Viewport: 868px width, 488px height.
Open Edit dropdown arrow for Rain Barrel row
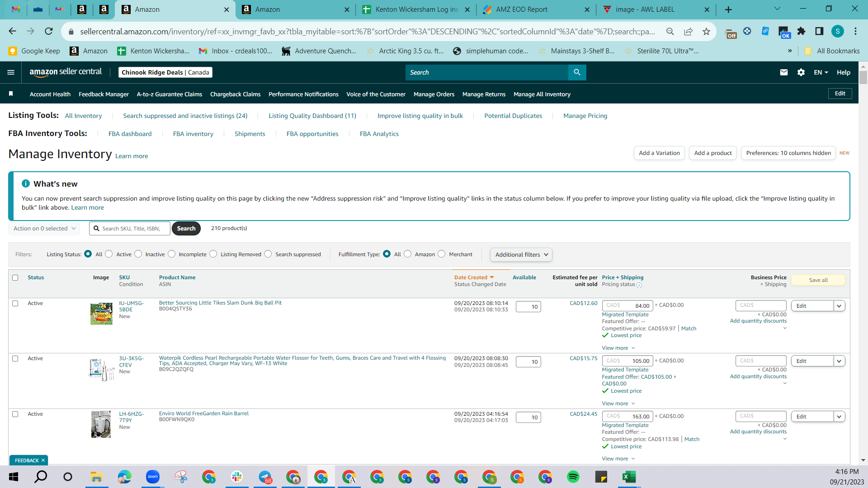click(x=839, y=417)
